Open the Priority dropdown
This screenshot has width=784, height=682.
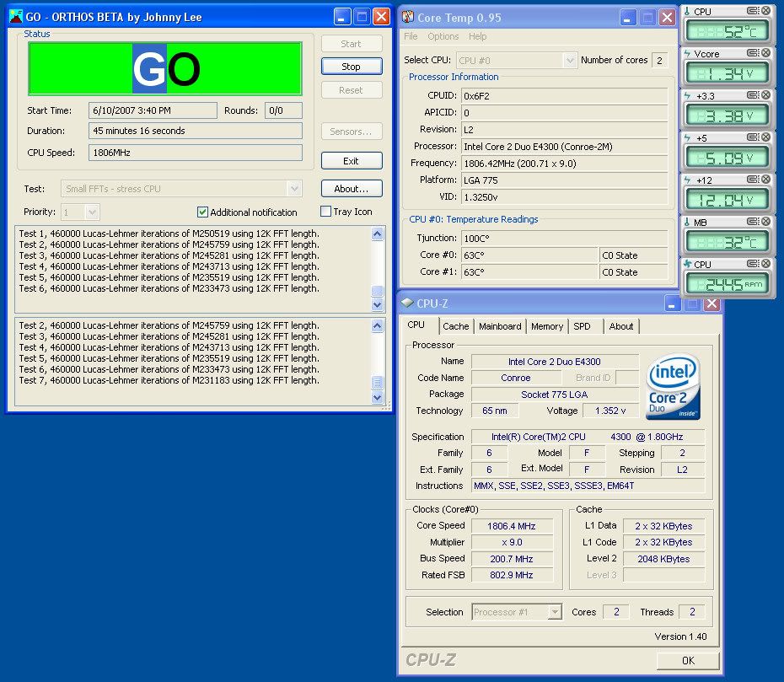pyautogui.click(x=92, y=212)
